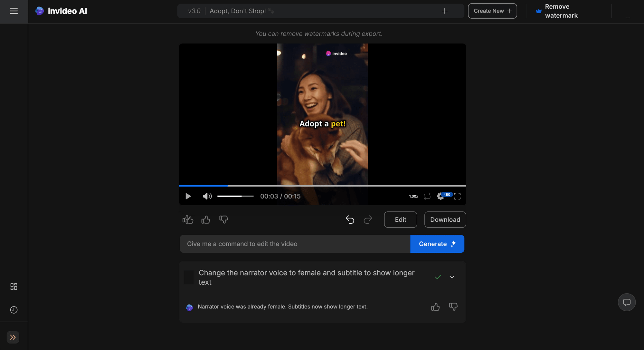Viewport: 644px width, 350px height.
Task: Click the play button to preview
Action: point(188,196)
